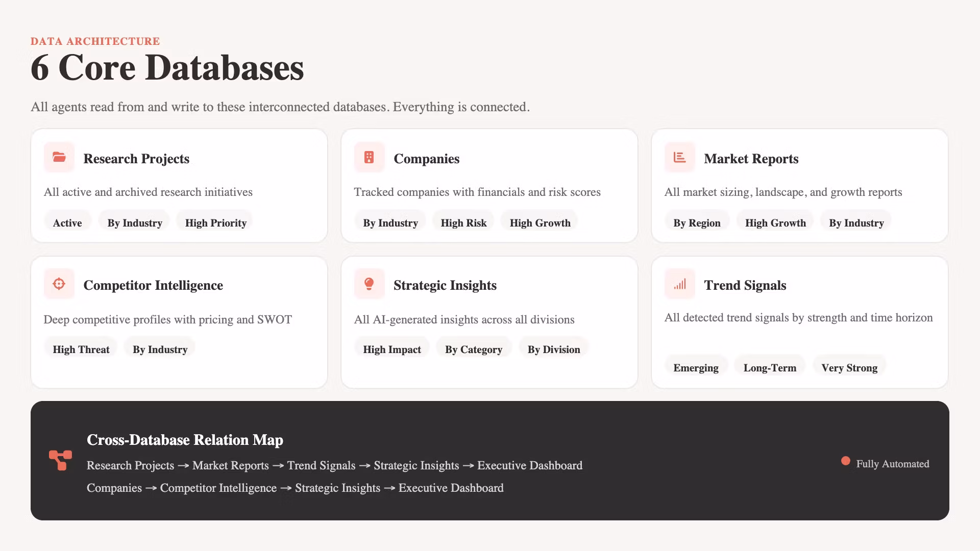This screenshot has height=551, width=980.
Task: Click 'Tracked companies with financials and risk scores'
Action: click(477, 192)
